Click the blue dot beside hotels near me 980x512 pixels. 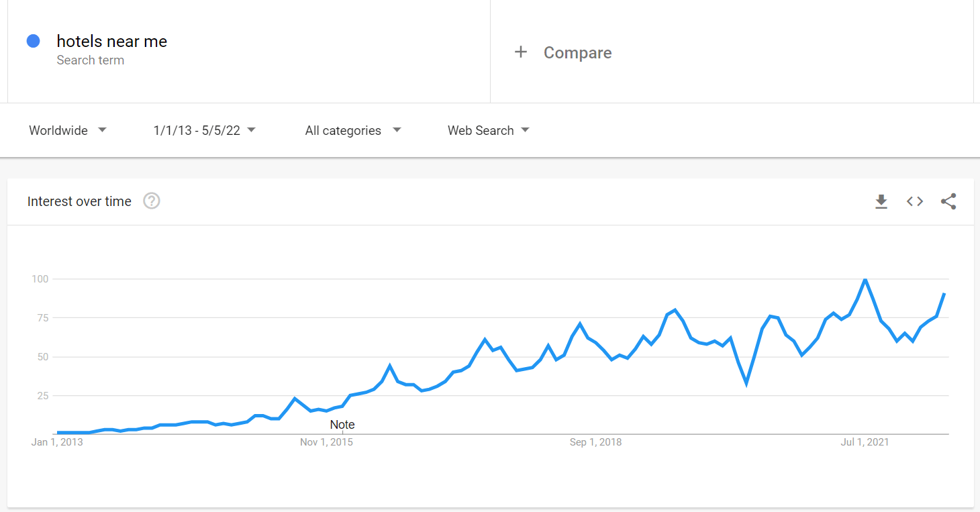(33, 41)
